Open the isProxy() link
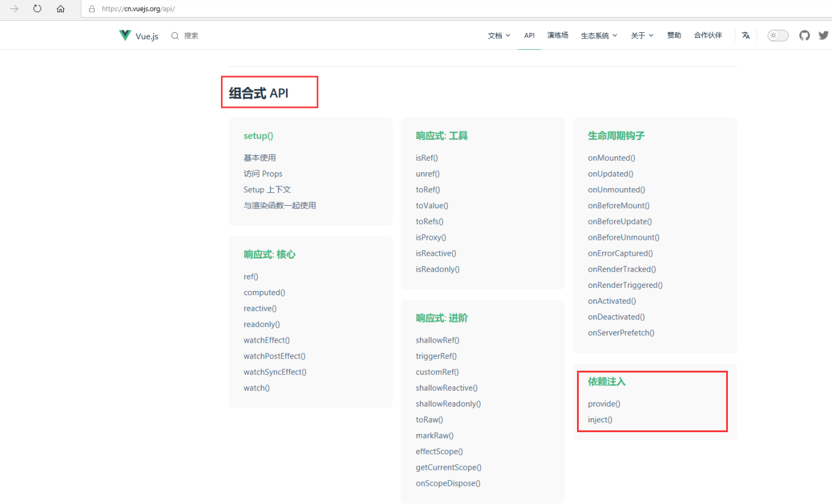This screenshot has width=832, height=504. [431, 237]
